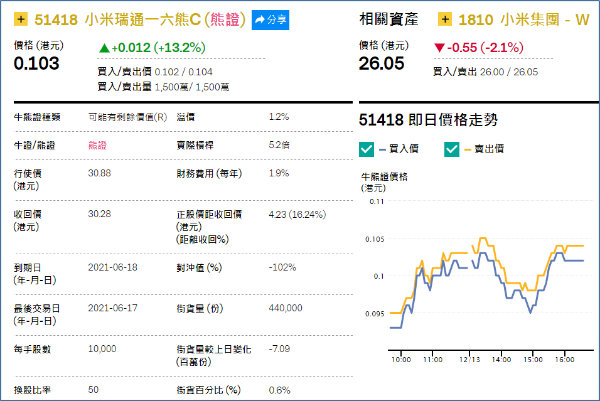Add 51418 to watchlist with plus icon
The width and height of the screenshot is (600, 401).
coord(21,19)
